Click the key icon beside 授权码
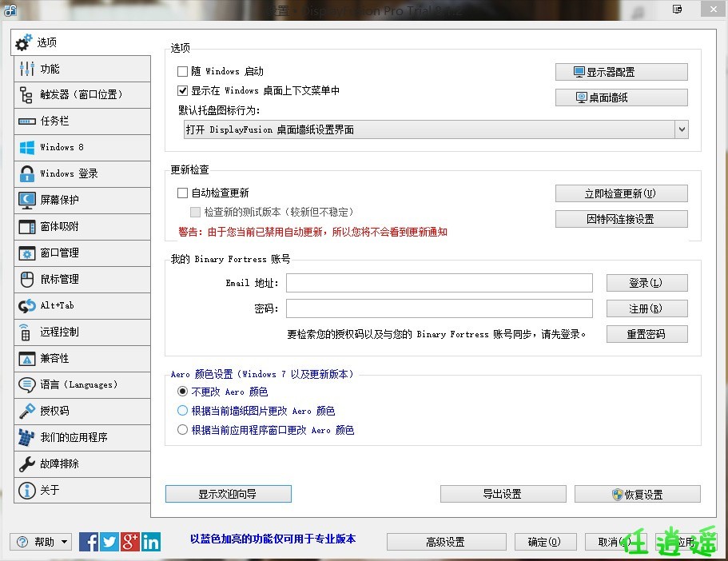The height and width of the screenshot is (561, 728). (27, 411)
